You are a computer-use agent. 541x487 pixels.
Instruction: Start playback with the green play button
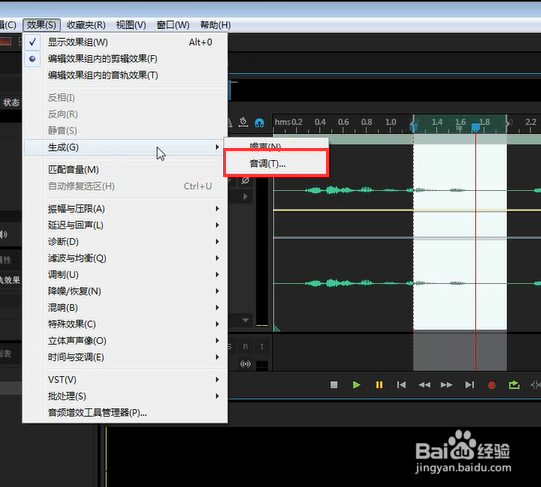[x=356, y=384]
